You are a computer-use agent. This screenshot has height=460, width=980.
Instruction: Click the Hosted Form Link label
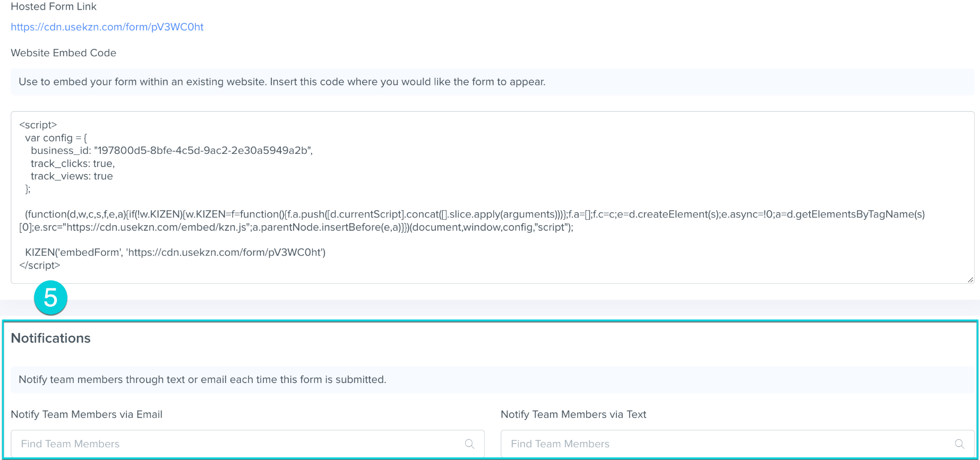click(x=54, y=7)
